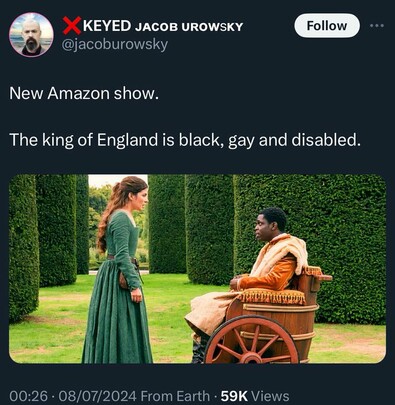This screenshot has width=395, height=405.
Task: Open the profile avatar photo
Action: 31,35
